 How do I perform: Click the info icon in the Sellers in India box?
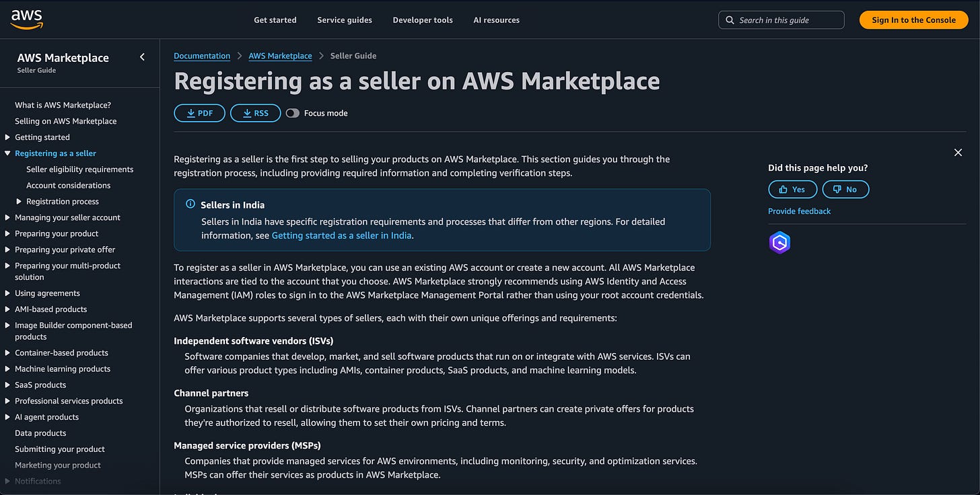tap(190, 204)
